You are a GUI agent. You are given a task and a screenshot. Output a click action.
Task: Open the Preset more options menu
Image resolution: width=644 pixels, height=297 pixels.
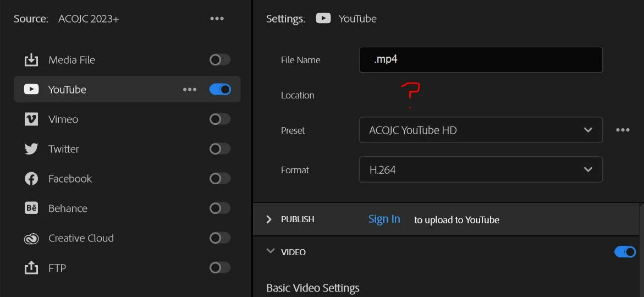coord(623,130)
